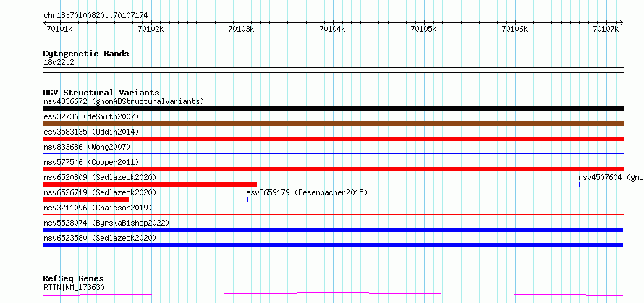Open the esv3659179 (Besenbacher2015) label
The width and height of the screenshot is (644, 303).
(x=307, y=192)
